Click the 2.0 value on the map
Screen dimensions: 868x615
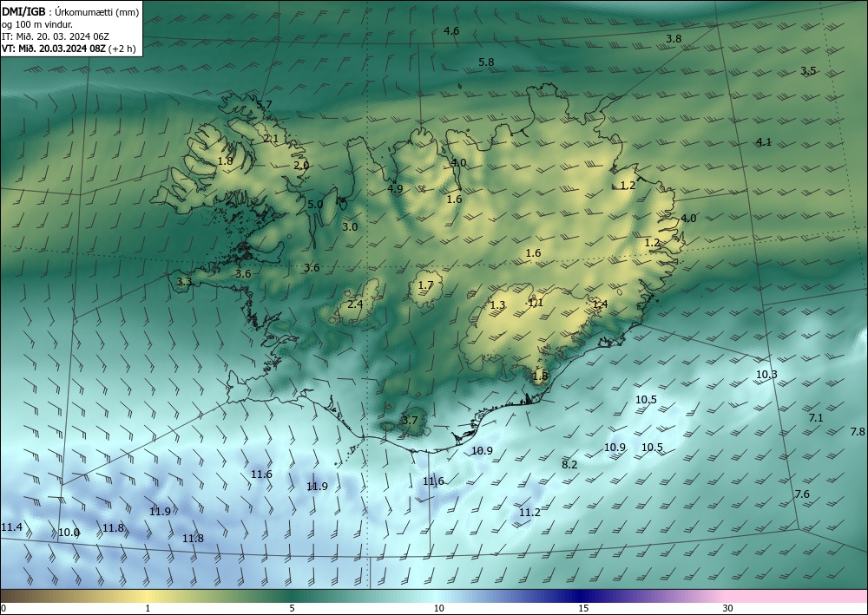click(301, 166)
